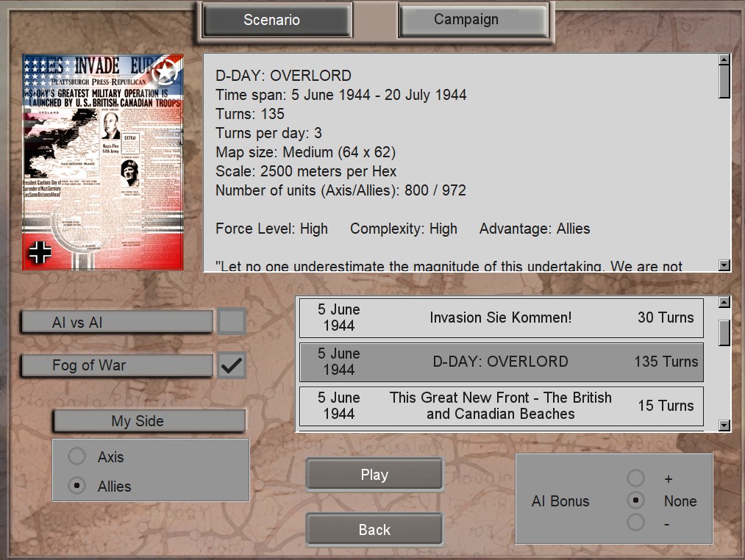Viewport: 745px width, 560px height.
Task: Set AI Bonus to None
Action: 635,500
